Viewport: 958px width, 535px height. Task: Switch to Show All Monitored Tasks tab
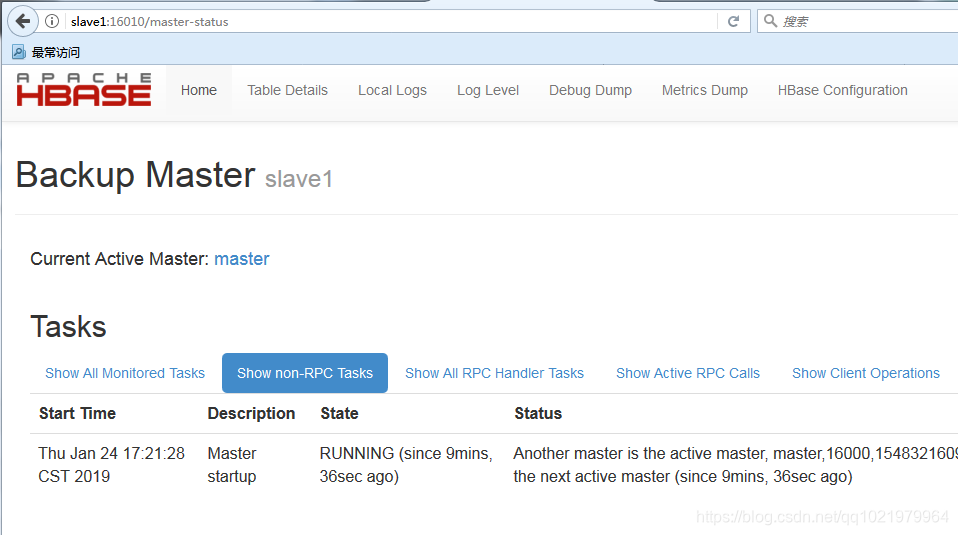point(125,373)
